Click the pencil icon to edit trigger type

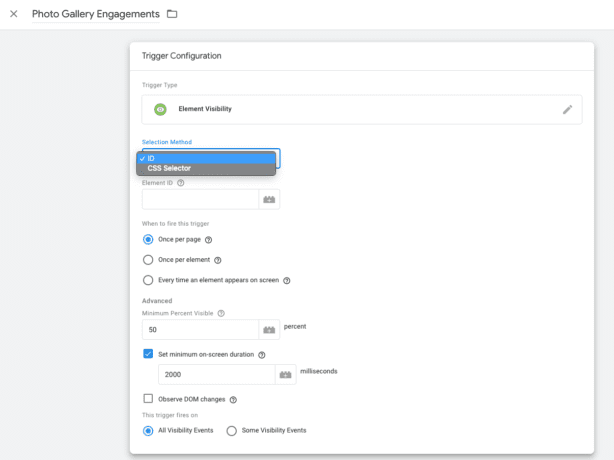[567, 110]
